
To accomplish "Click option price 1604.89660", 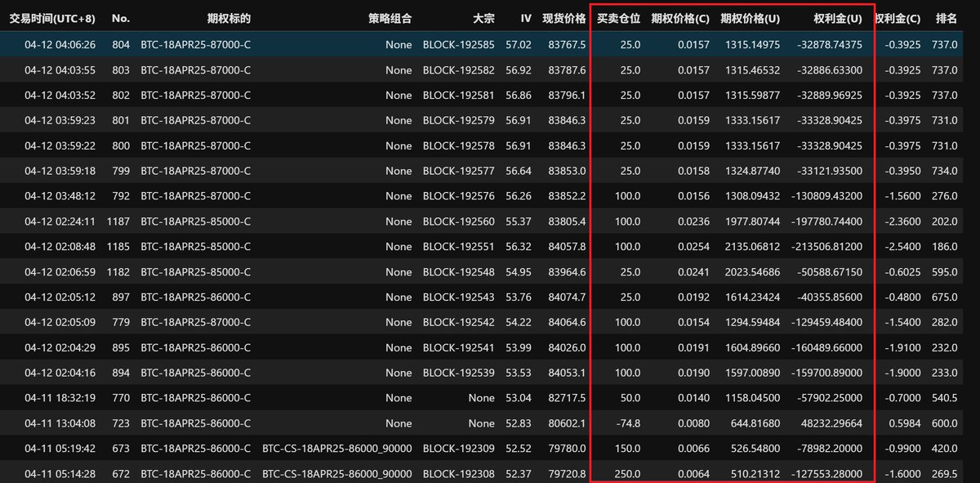I will [x=752, y=348].
